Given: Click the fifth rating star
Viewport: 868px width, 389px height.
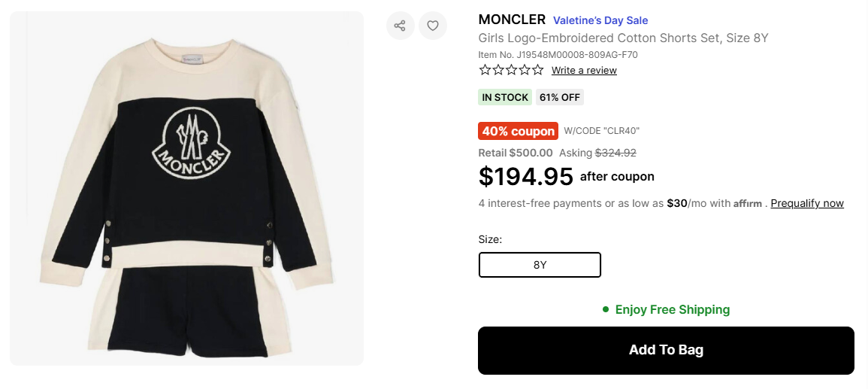Looking at the screenshot, I should [x=537, y=70].
